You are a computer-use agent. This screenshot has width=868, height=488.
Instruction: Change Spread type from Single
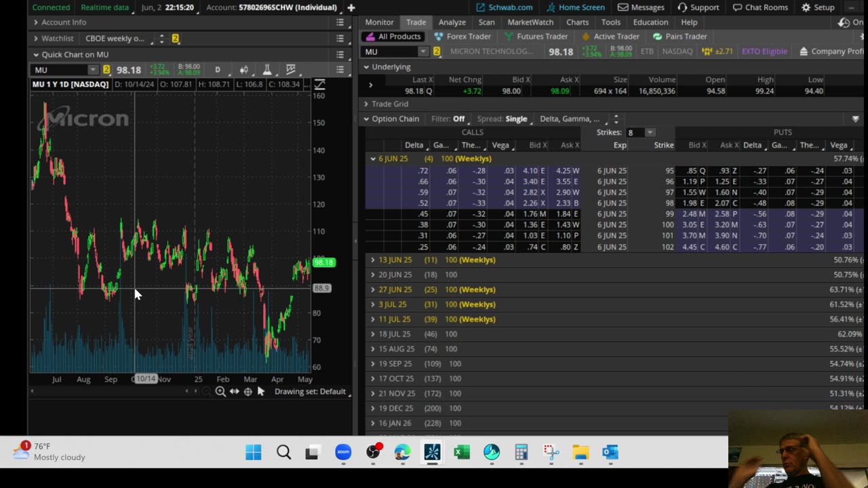tap(516, 119)
